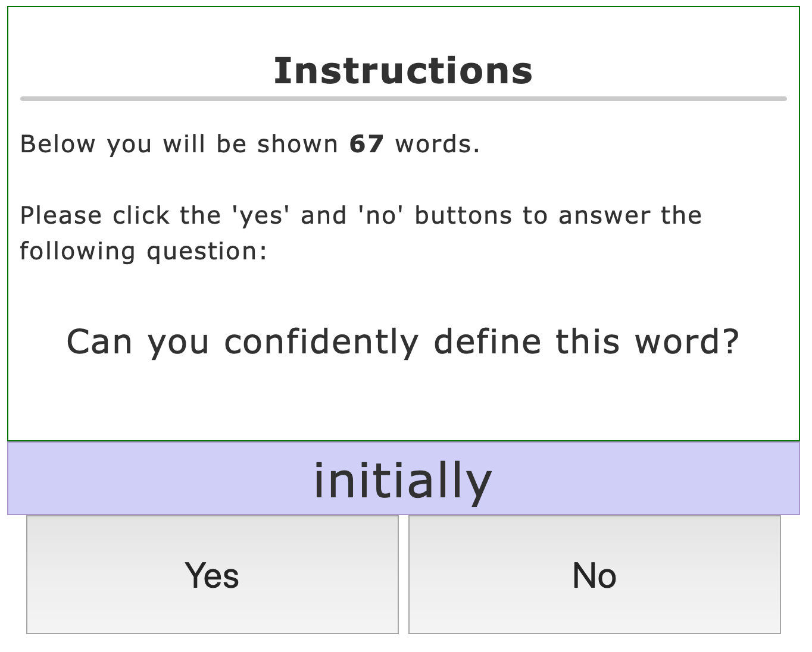Click the Instructions heading

point(403,71)
